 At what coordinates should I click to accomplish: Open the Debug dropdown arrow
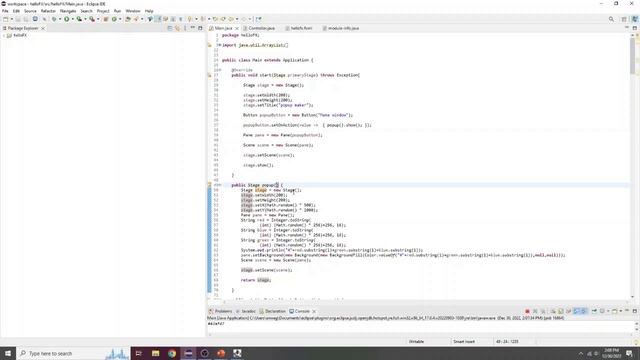tap(60, 19)
